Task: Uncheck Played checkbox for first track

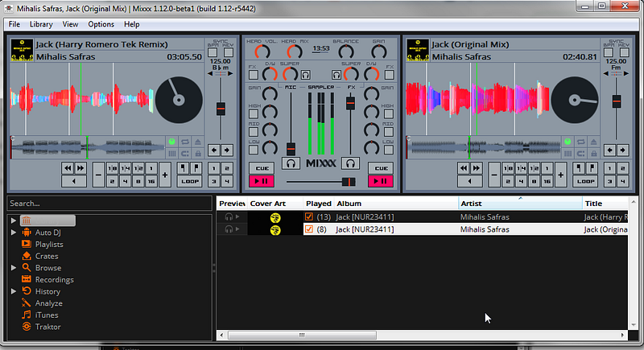Action: (309, 216)
